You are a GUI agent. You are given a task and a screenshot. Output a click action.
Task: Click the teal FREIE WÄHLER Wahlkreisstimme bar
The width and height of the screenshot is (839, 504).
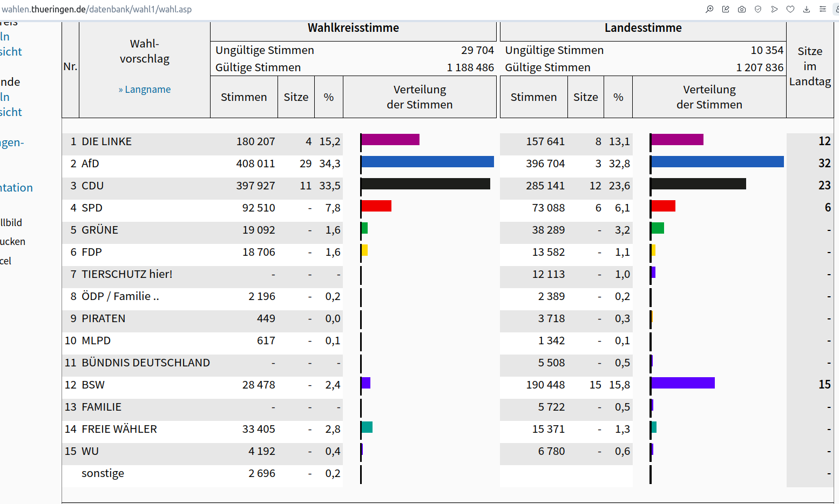pyautogui.click(x=367, y=427)
